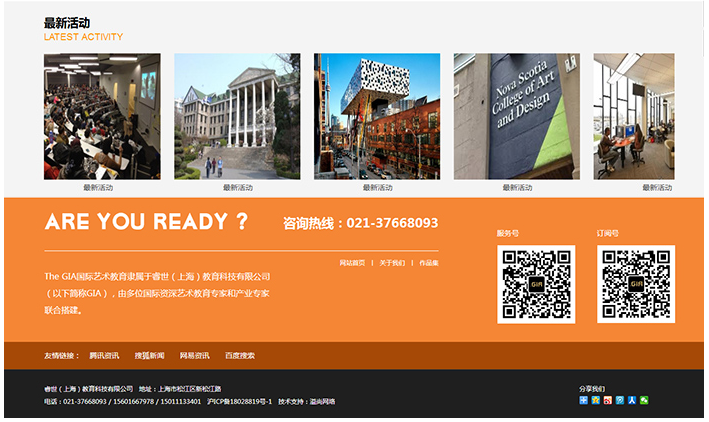
Task: Click the Tencent Weibo share icon
Action: point(620,401)
